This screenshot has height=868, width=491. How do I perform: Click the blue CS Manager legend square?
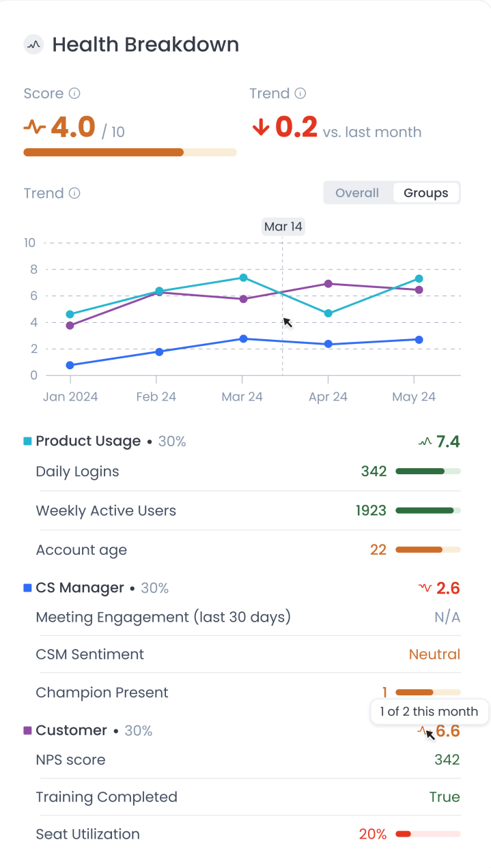(x=27, y=588)
